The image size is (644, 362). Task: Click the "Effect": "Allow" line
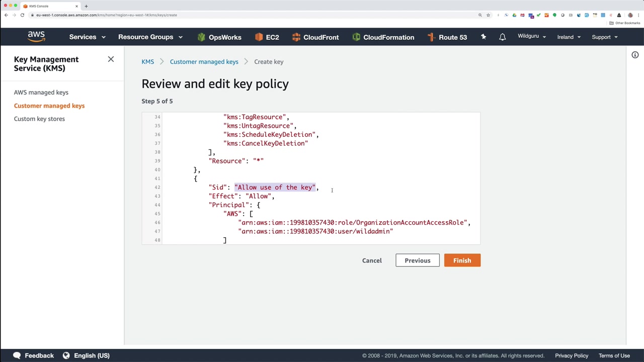click(242, 196)
